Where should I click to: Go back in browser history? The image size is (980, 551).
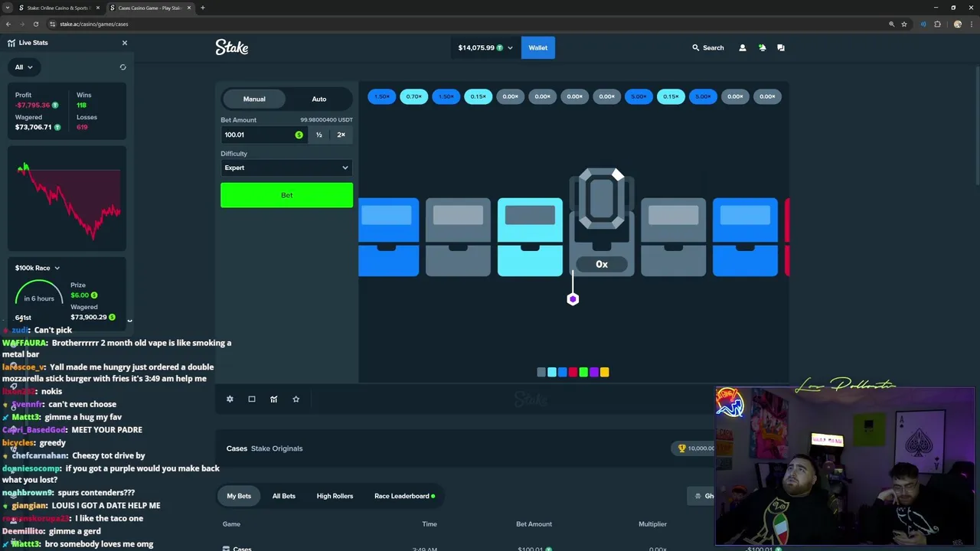pyautogui.click(x=8, y=24)
